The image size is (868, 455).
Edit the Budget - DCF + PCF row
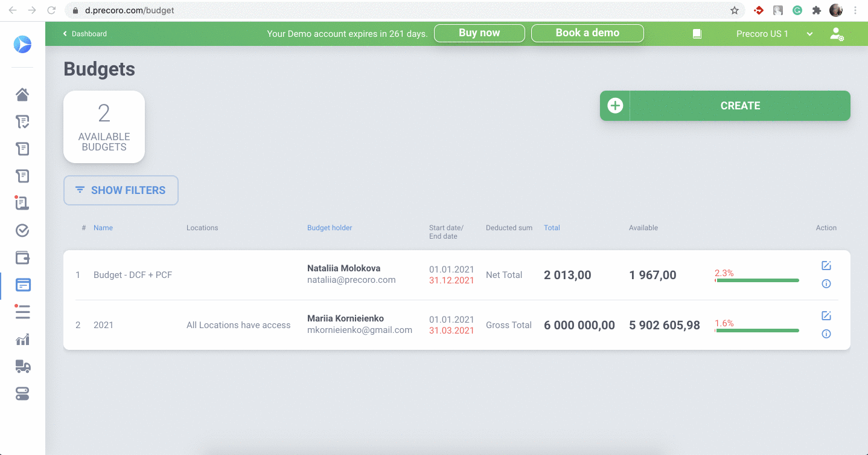pyautogui.click(x=826, y=265)
